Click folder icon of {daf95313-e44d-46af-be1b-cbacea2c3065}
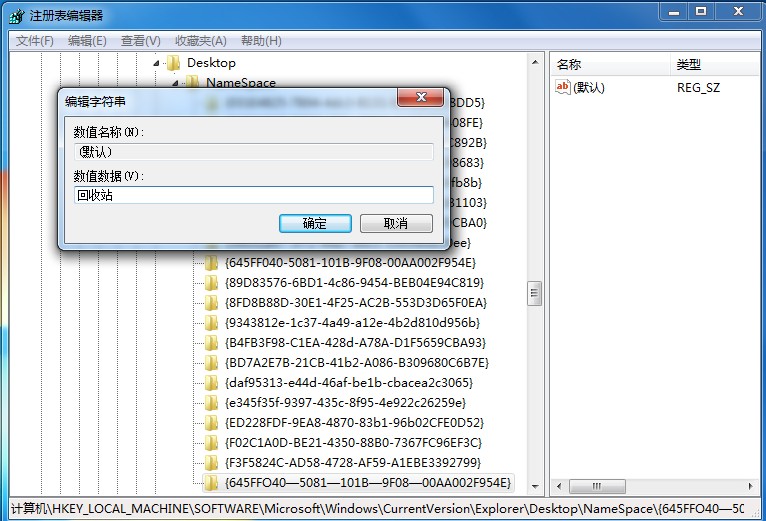Viewport: 766px width, 521px height. [x=211, y=383]
